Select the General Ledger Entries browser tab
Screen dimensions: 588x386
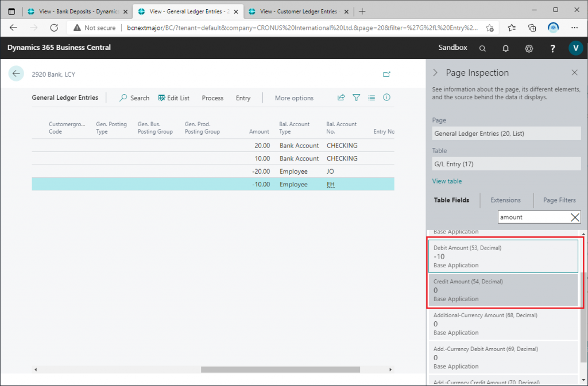point(188,11)
